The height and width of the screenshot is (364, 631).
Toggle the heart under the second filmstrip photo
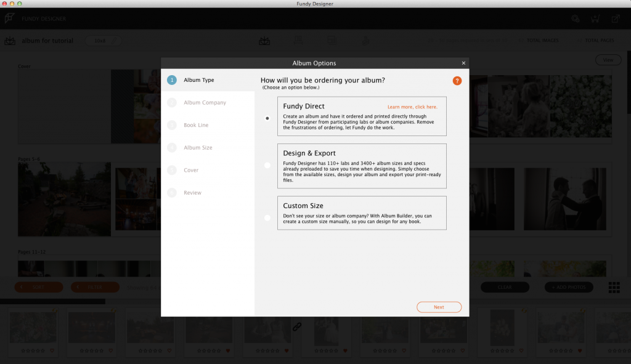point(111,350)
